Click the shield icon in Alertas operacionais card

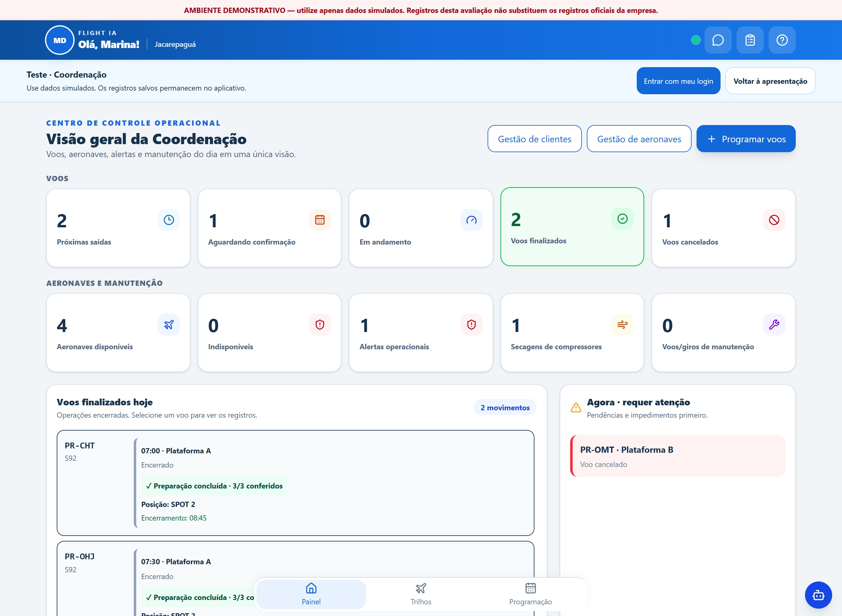[471, 325]
